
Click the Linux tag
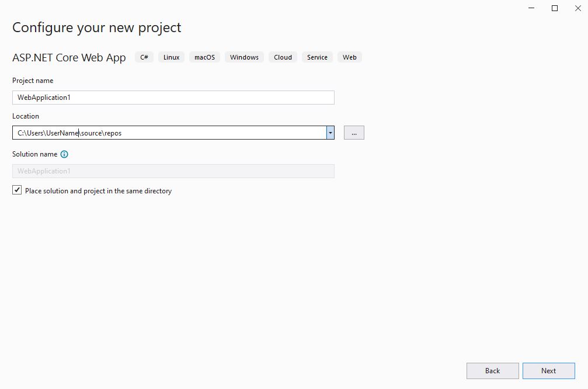click(171, 57)
